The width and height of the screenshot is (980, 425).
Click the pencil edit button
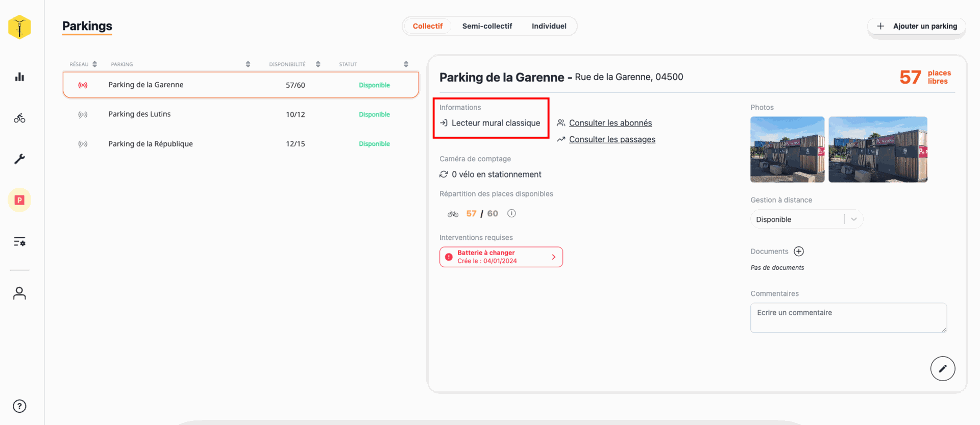(942, 368)
